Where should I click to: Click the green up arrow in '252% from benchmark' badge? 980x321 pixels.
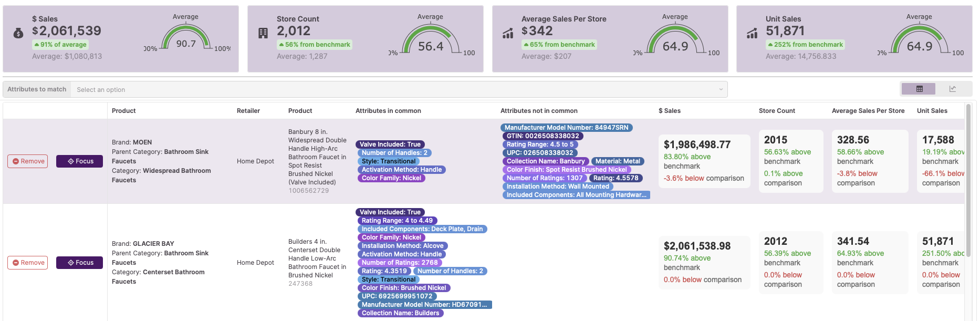point(770,45)
